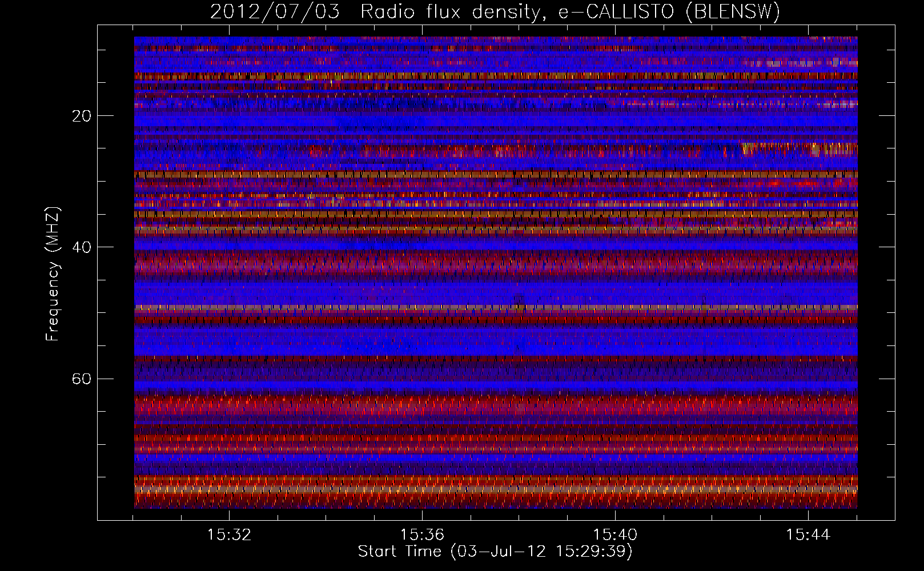Viewport: 924px width, 571px height.
Task: Click the 15:44 time tick label
Action: click(808, 534)
